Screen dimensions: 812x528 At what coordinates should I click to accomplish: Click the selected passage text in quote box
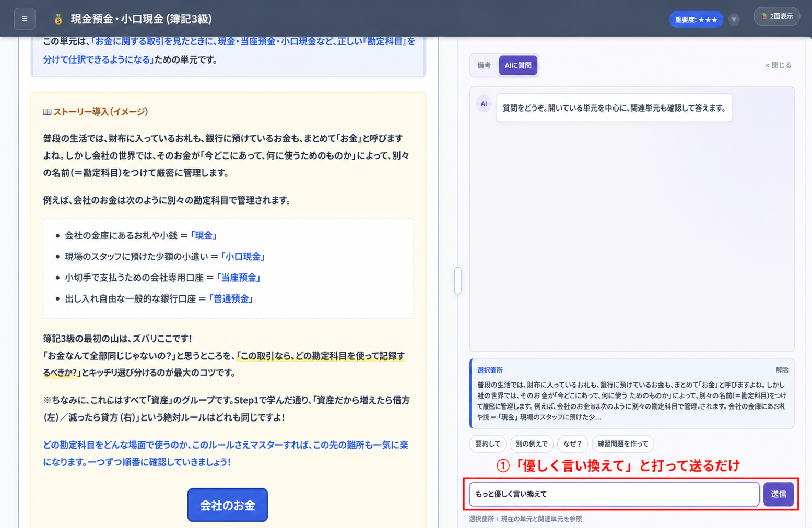point(631,401)
